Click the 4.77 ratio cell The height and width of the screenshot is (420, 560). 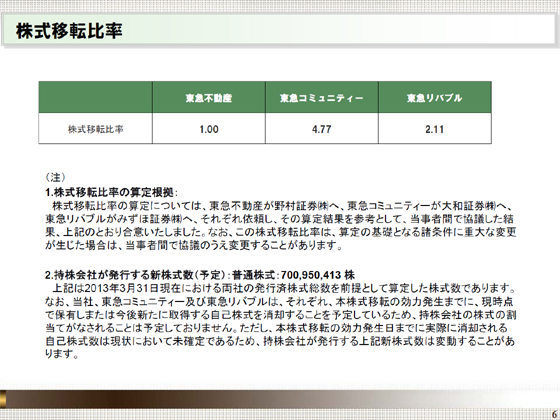(322, 129)
